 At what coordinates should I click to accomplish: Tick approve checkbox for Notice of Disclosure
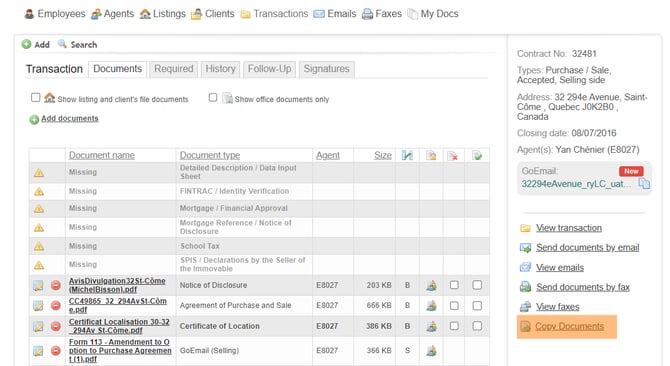coord(477,285)
